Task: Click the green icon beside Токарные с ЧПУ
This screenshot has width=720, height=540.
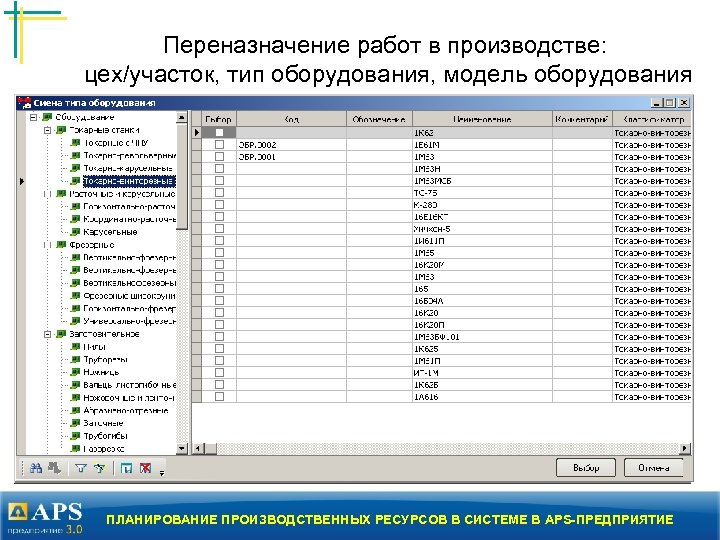Action: pyautogui.click(x=75, y=143)
